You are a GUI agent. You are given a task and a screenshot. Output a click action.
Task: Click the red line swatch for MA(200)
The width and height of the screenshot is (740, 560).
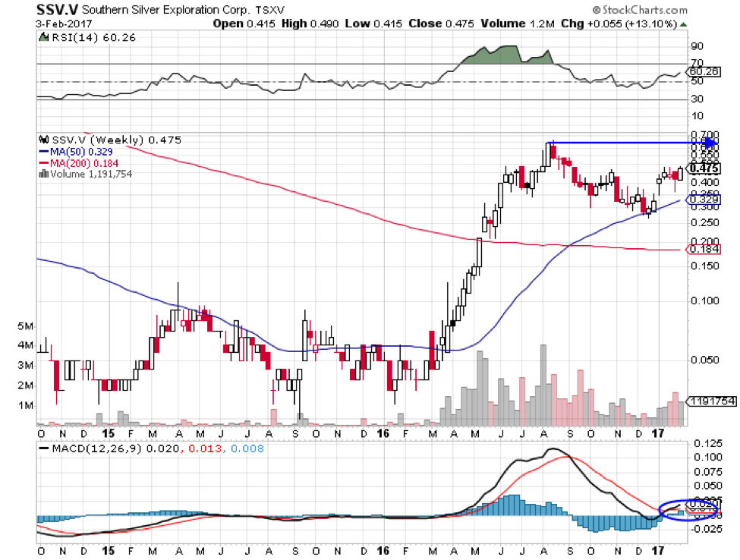click(x=44, y=163)
